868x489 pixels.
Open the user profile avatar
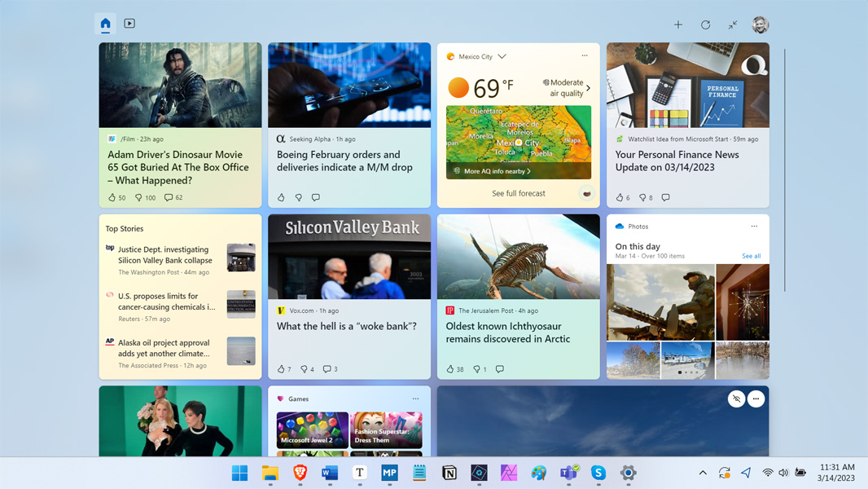tap(760, 24)
